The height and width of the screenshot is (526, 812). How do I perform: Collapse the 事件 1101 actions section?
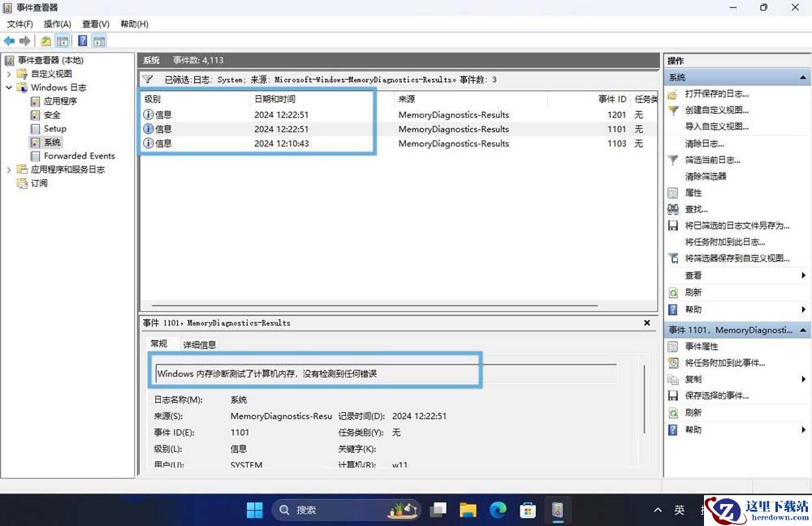[x=803, y=330]
